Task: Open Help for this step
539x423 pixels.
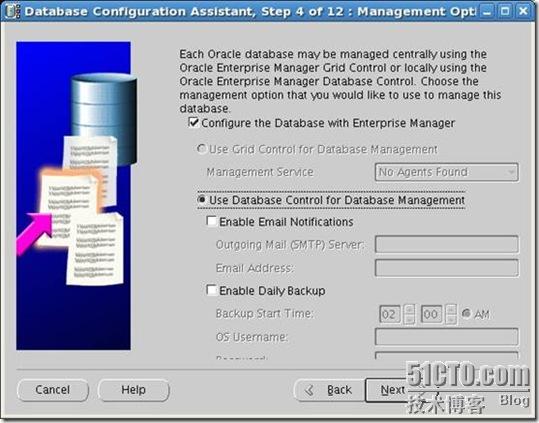Action: [134, 390]
